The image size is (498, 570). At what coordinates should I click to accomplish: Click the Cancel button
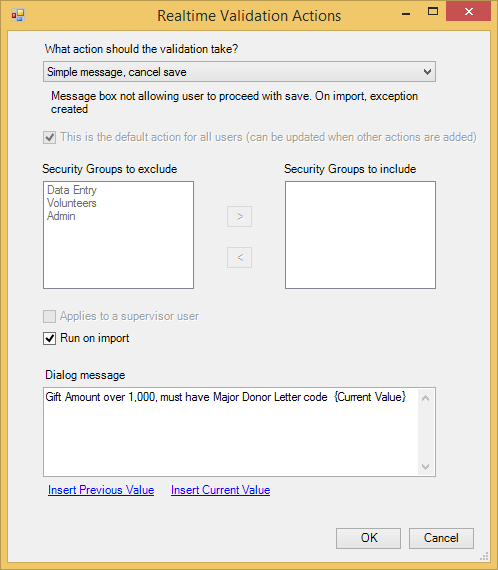tap(441, 538)
